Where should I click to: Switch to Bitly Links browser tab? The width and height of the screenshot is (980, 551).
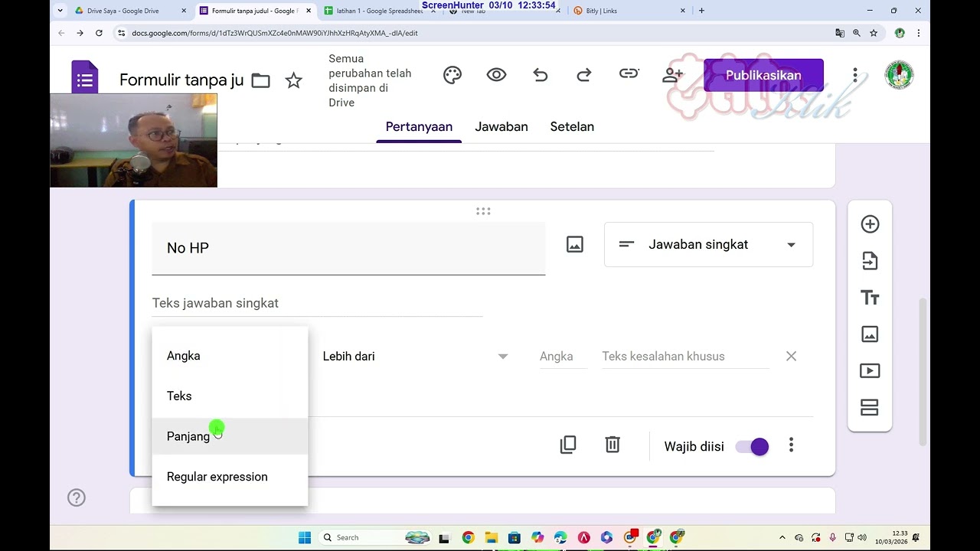628,11
